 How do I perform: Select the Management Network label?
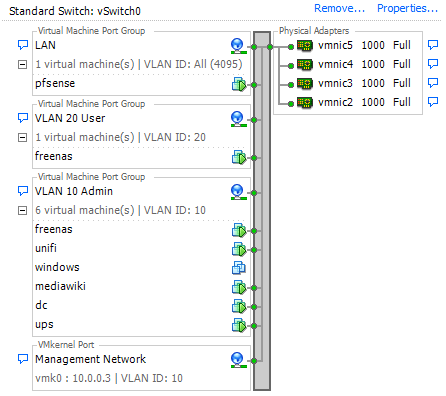(90, 359)
